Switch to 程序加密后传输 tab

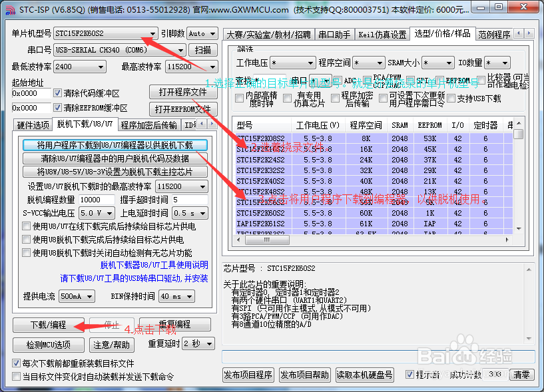click(149, 125)
